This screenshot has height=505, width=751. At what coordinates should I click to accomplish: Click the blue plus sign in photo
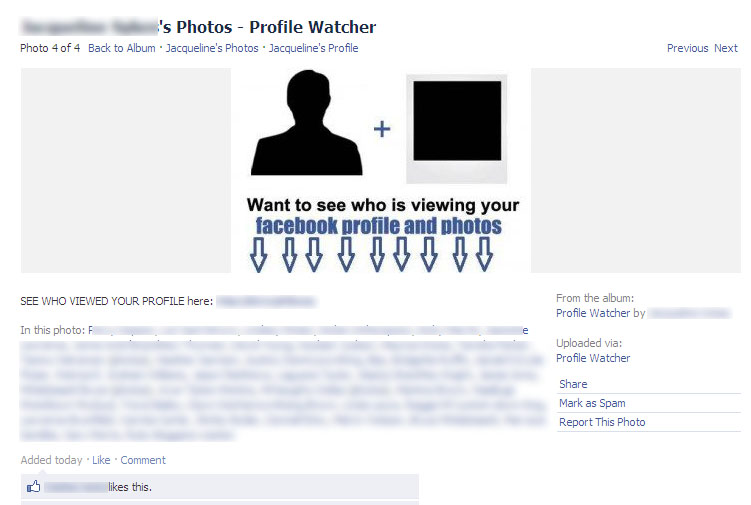point(382,129)
